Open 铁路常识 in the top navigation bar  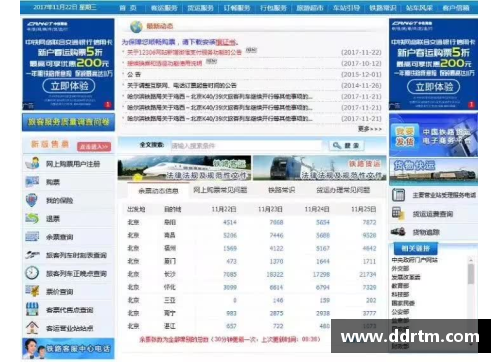point(383,8)
